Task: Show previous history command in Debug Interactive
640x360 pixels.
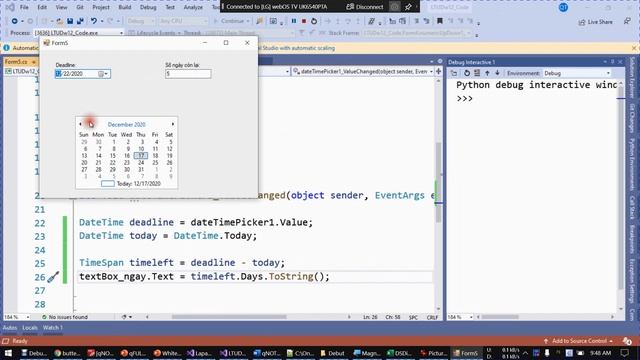Action: [x=487, y=73]
